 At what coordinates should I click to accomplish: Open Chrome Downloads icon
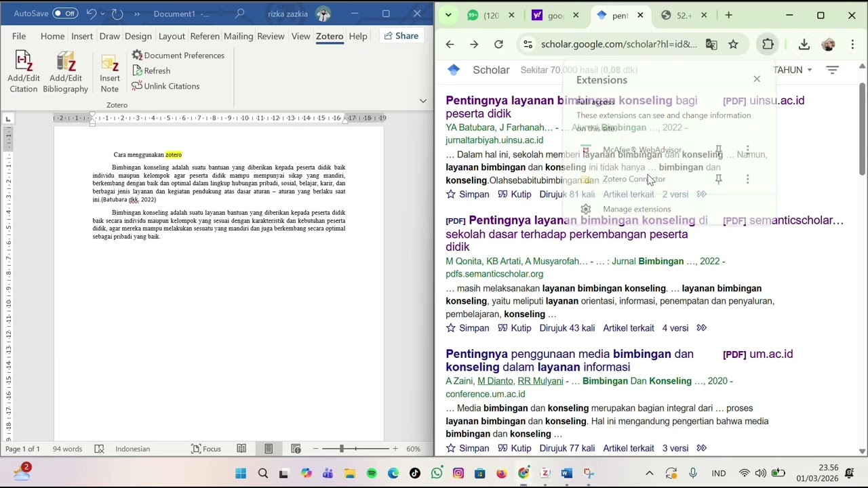tap(804, 44)
